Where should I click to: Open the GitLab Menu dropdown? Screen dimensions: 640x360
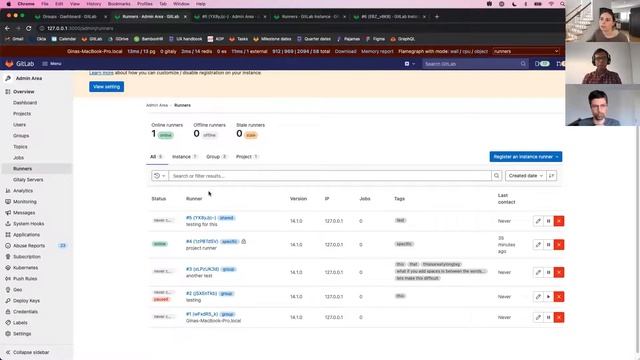pos(52,64)
